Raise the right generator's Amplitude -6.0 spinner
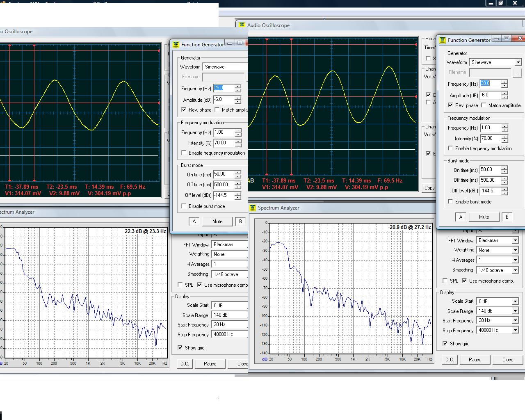525x420 pixels. (x=504, y=93)
